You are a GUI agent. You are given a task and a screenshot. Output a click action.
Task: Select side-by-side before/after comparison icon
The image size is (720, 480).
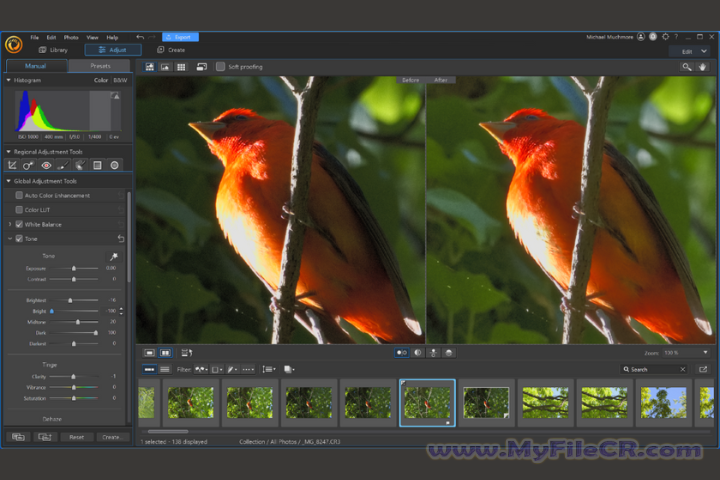tap(402, 353)
